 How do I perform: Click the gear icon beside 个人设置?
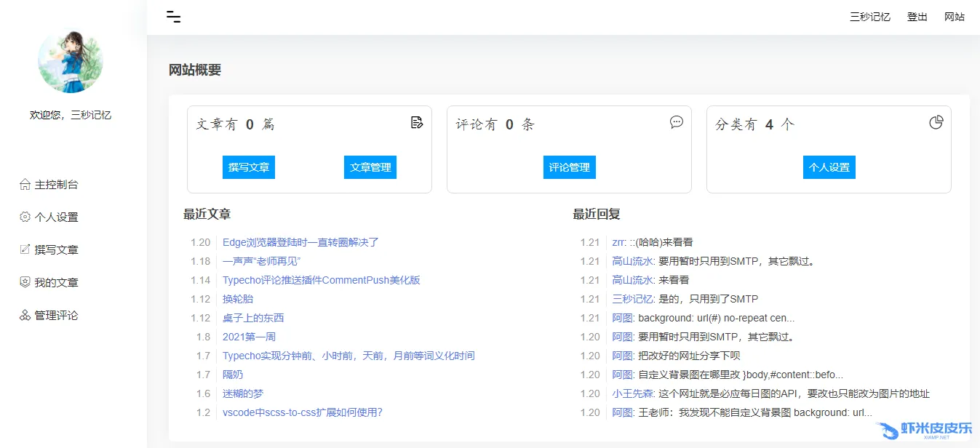25,217
